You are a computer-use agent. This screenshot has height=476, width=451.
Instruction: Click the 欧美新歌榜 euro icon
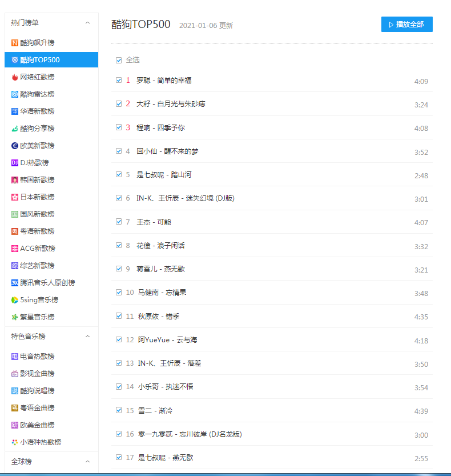click(x=15, y=146)
